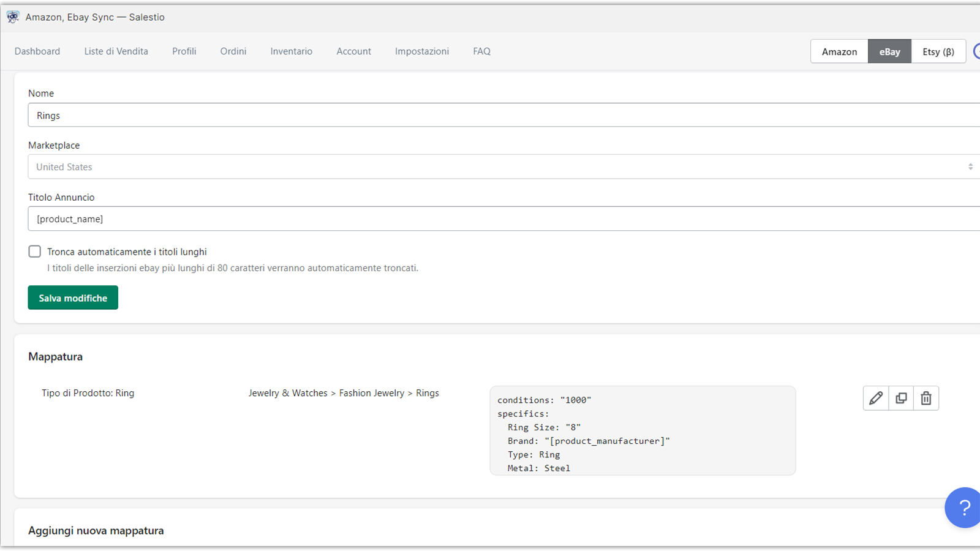Click the Salestio app logo icon
Viewport: 980px width, 551px height.
[13, 17]
